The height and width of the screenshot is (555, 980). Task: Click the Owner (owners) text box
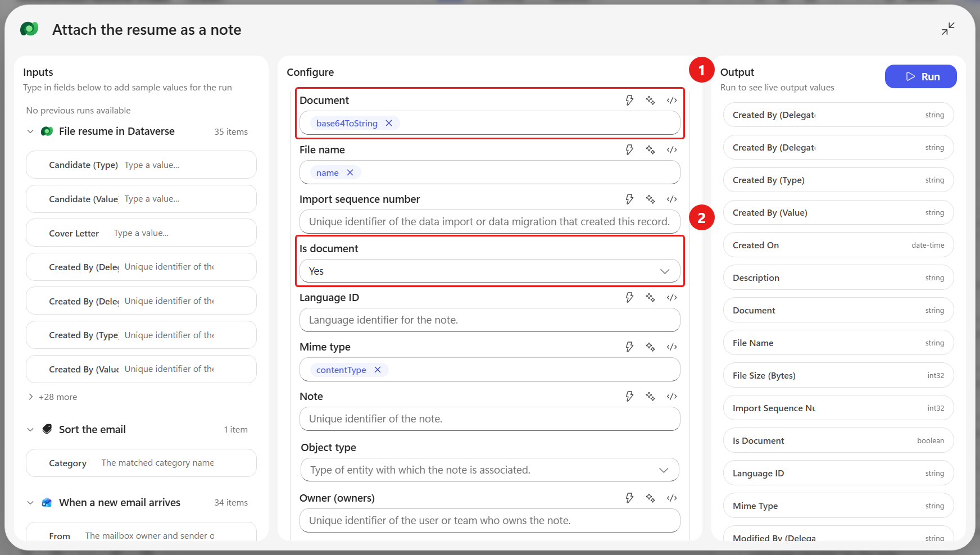[x=489, y=520]
